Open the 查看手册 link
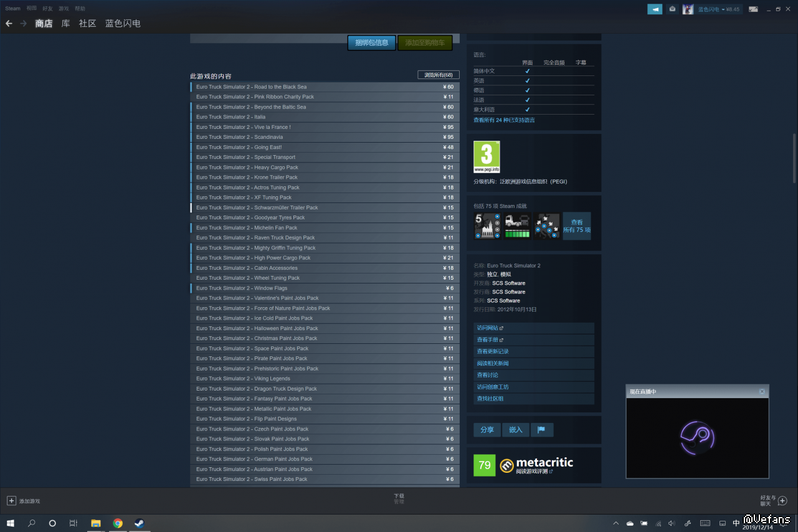 tap(534, 340)
